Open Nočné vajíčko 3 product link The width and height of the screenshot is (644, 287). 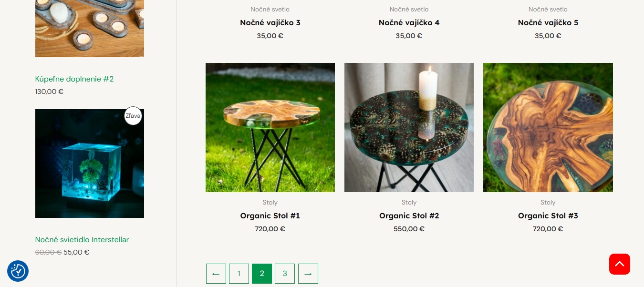pyautogui.click(x=270, y=22)
